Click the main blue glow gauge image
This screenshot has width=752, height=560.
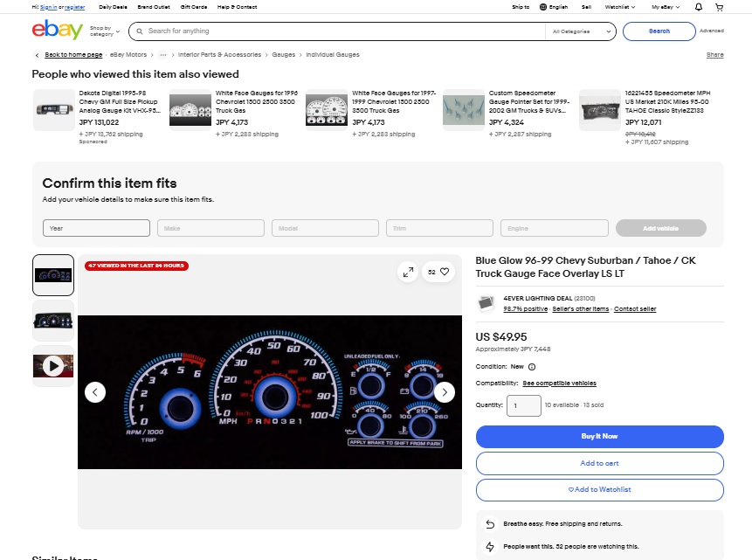(x=270, y=392)
